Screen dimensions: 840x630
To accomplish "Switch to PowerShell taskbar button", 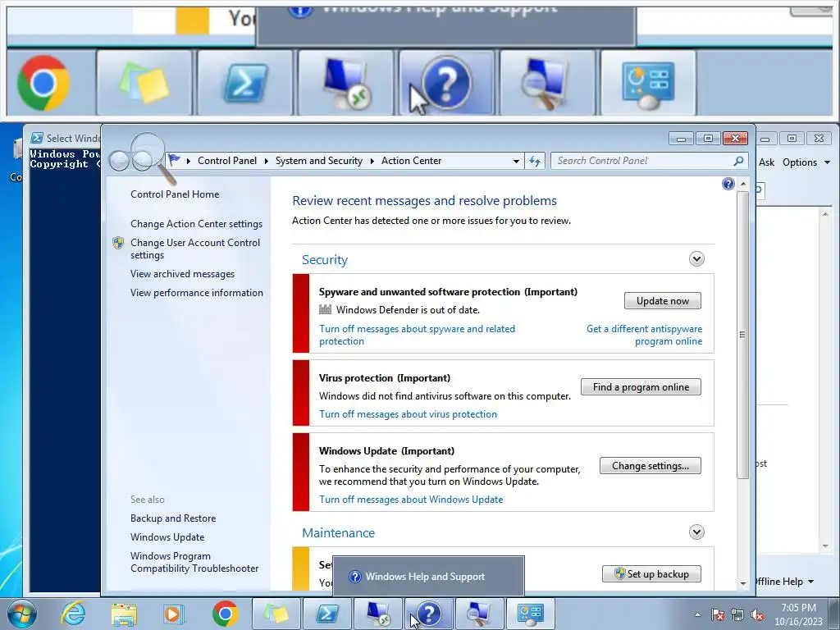I will click(327, 614).
